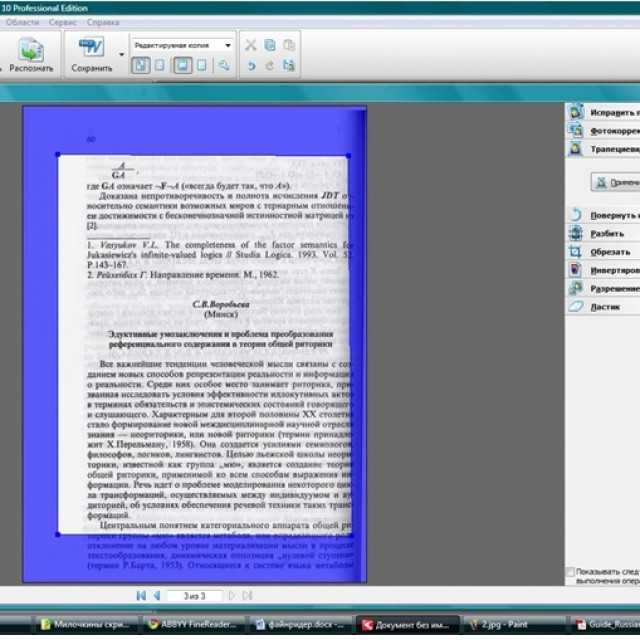Open the Справка menu
This screenshot has height=640, width=640.
coord(103,22)
